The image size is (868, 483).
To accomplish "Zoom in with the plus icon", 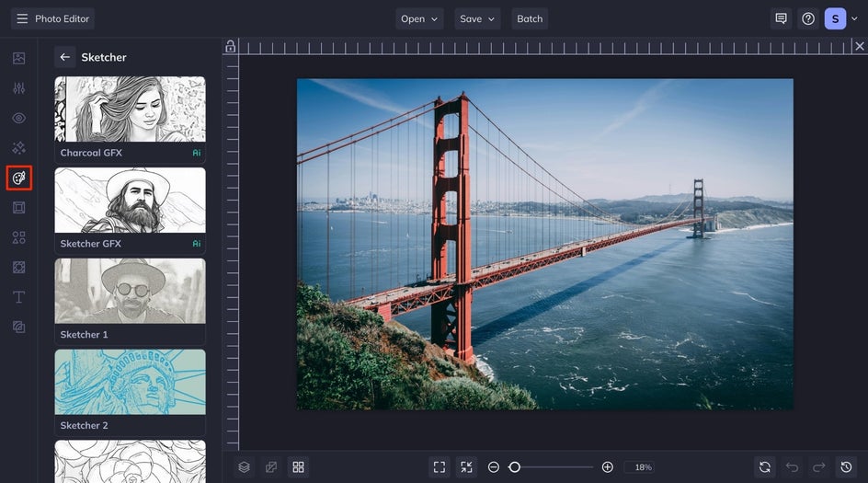I will [x=607, y=467].
